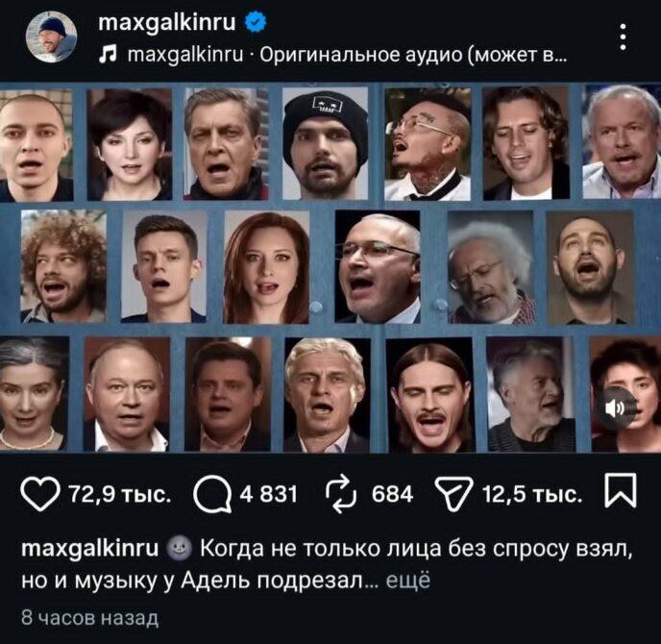Tap the blue verified badge
The height and width of the screenshot is (644, 661).
tap(256, 21)
